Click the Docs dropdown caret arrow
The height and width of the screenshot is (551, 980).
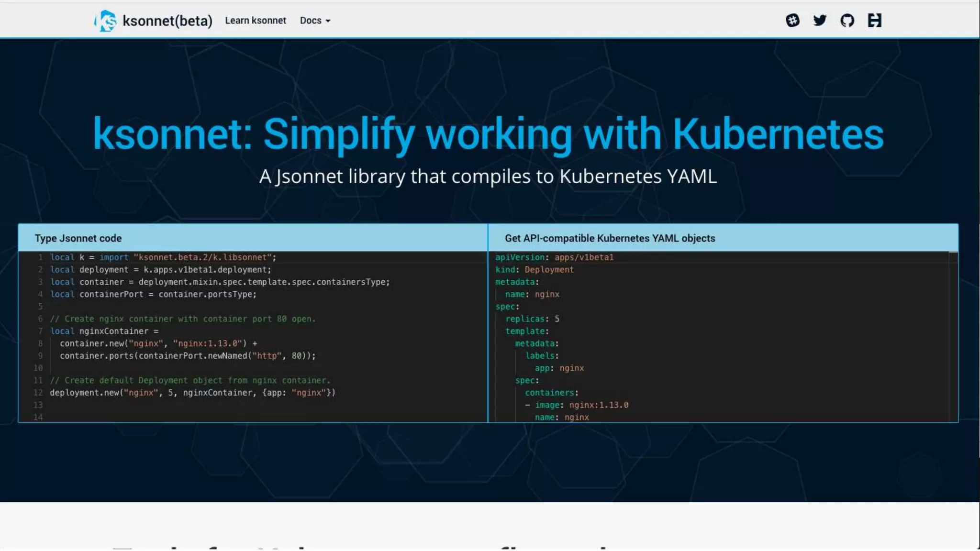click(328, 21)
